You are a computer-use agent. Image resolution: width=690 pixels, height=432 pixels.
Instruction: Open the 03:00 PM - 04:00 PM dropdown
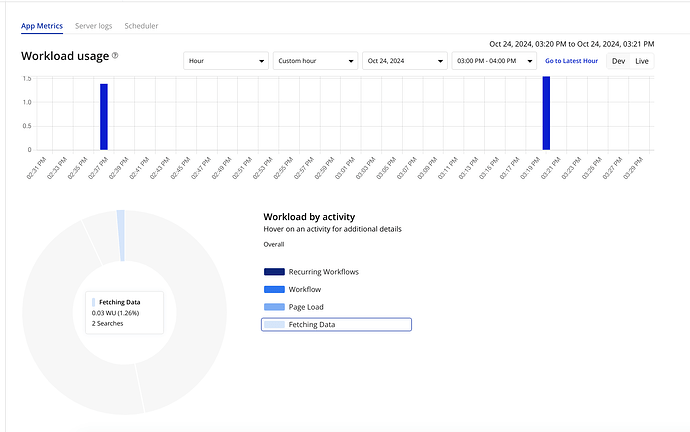(494, 61)
